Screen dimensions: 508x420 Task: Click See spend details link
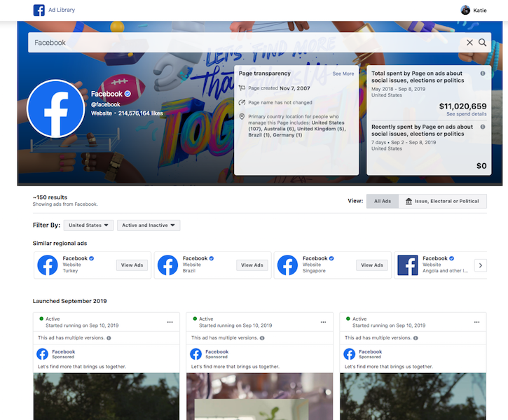[x=466, y=114]
